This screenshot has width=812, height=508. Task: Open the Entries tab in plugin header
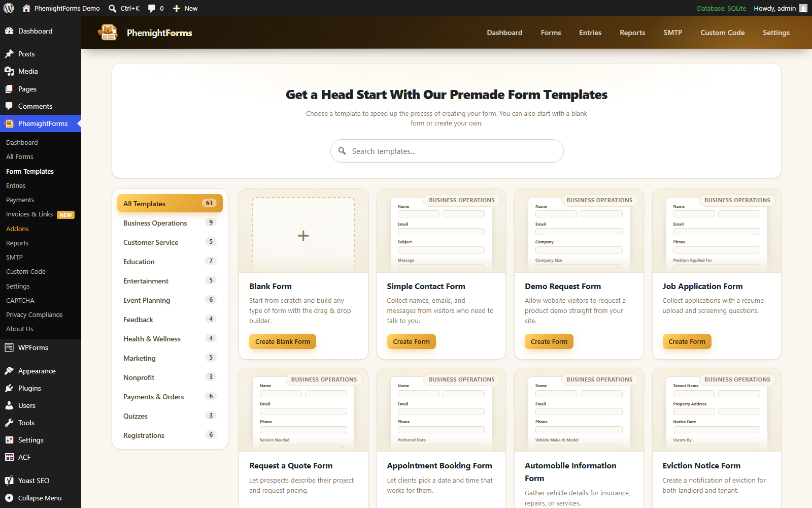pyautogui.click(x=590, y=33)
